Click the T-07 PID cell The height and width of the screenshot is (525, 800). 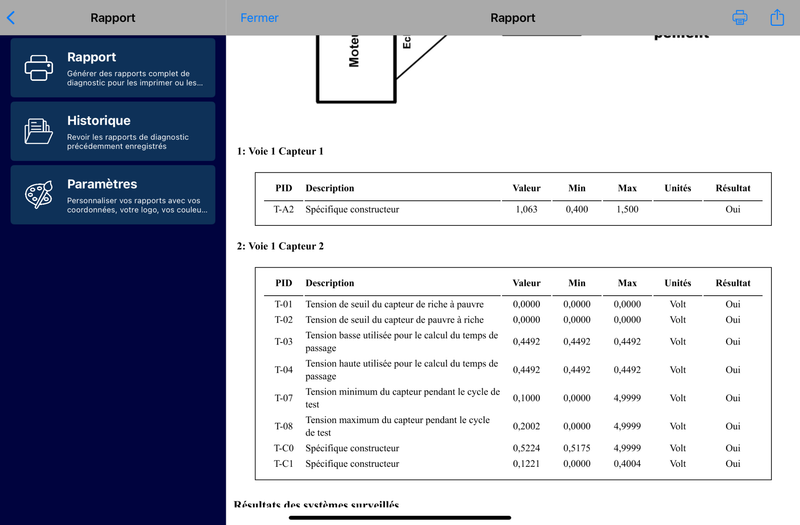(284, 398)
